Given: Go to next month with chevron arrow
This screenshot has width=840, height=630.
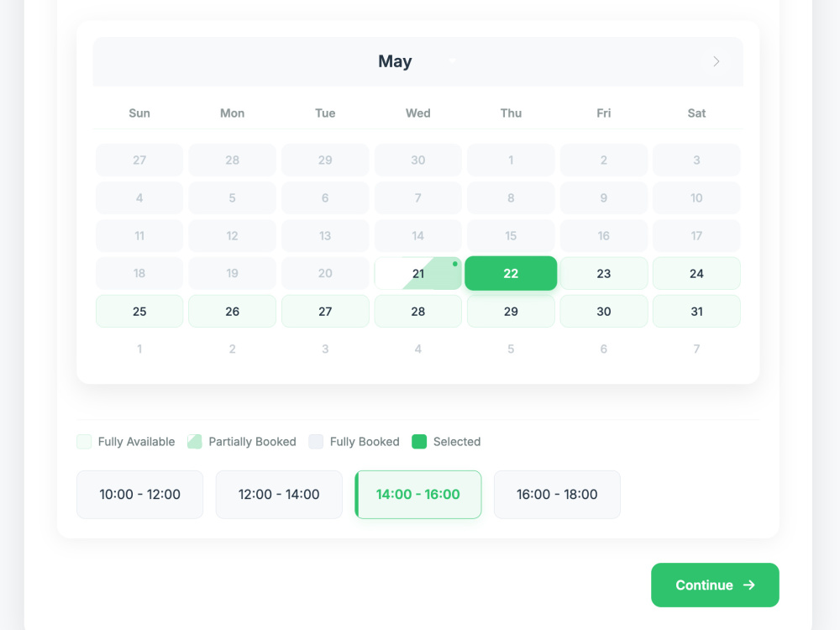Looking at the screenshot, I should [717, 61].
